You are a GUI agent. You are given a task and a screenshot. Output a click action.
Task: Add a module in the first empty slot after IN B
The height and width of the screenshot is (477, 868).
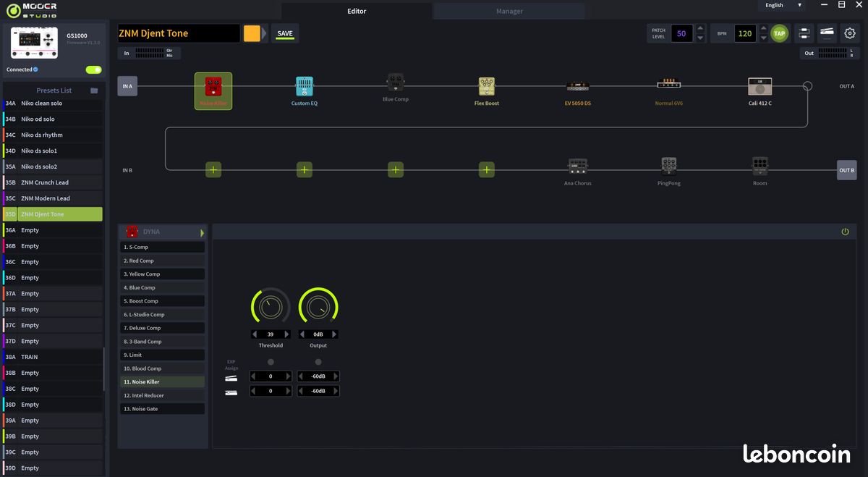pyautogui.click(x=213, y=170)
